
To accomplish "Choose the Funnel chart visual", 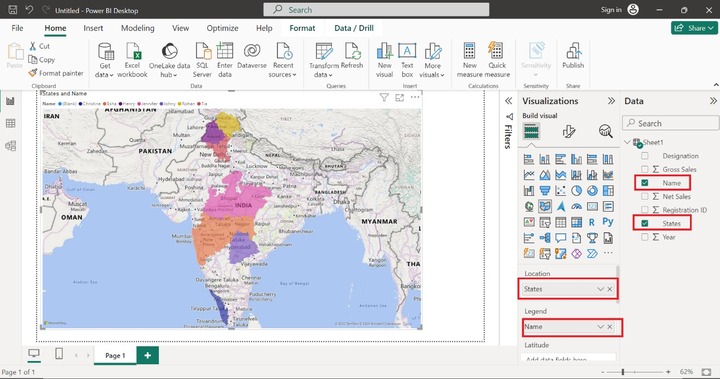I will (x=545, y=190).
